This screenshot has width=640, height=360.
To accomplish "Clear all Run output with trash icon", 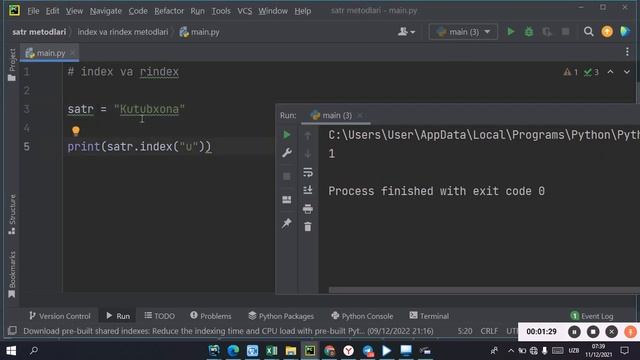I will 308,227.
